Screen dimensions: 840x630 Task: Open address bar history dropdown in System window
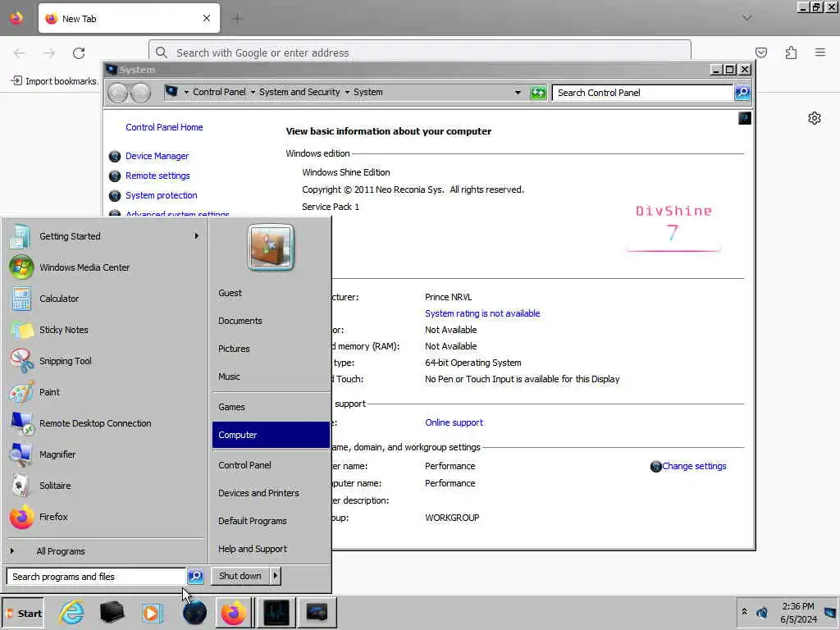[x=518, y=93]
